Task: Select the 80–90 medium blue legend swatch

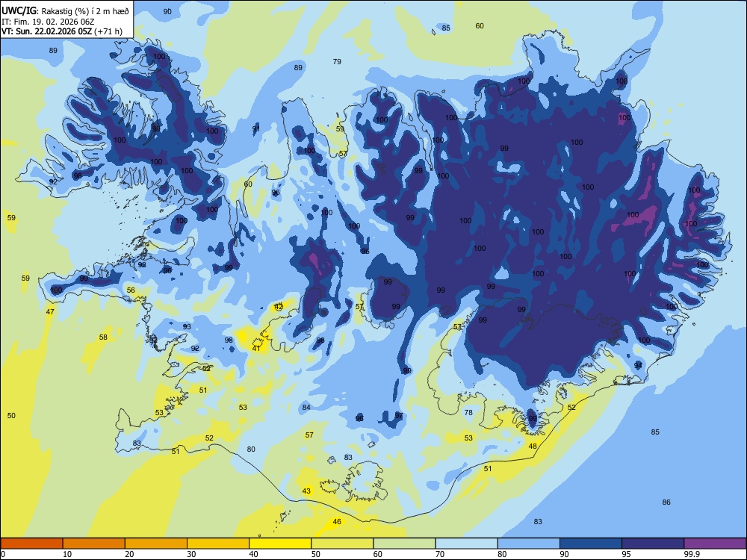Action: point(529,544)
